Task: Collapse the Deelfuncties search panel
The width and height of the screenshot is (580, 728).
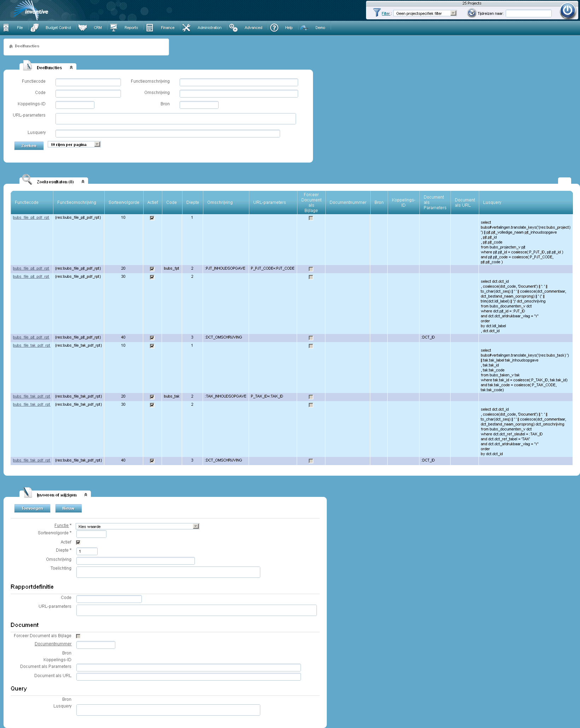Action: pos(71,67)
